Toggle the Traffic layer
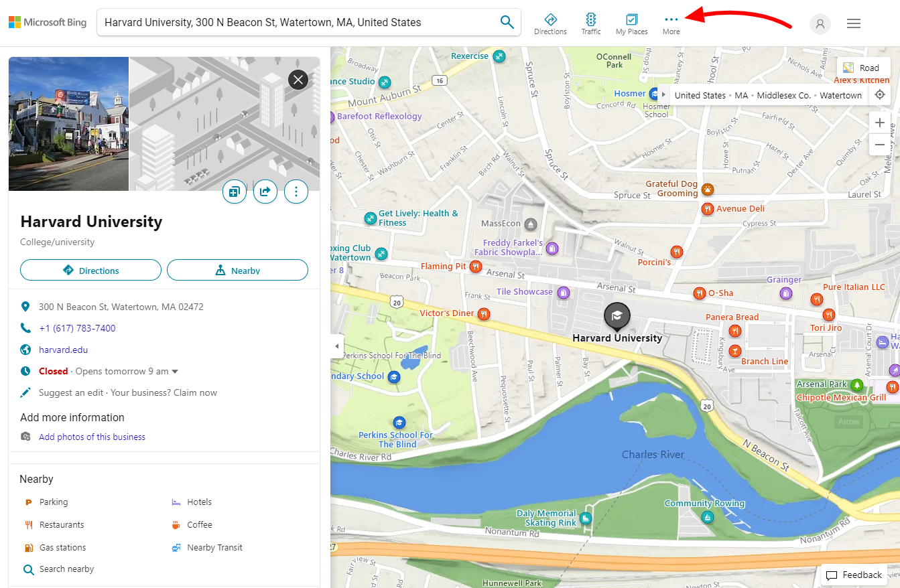Viewport: 900px width, 588px height. (x=591, y=23)
